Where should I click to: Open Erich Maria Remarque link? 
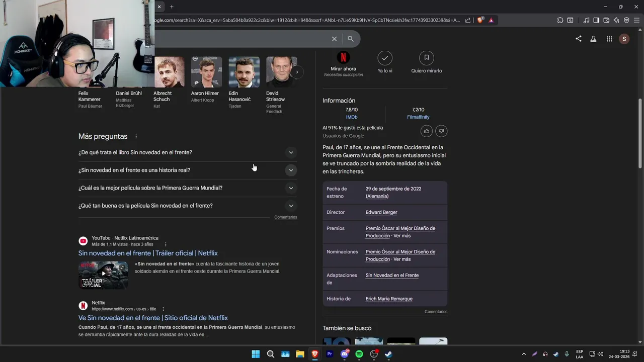coord(389,299)
